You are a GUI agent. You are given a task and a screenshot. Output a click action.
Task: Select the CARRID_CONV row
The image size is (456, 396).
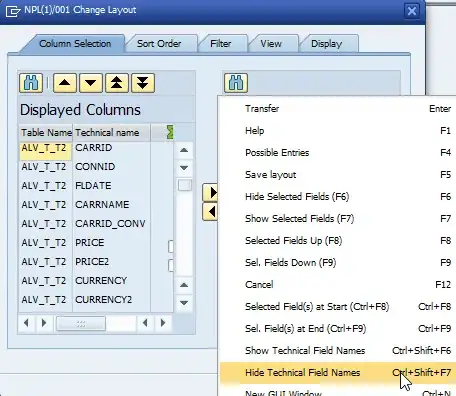click(96, 224)
